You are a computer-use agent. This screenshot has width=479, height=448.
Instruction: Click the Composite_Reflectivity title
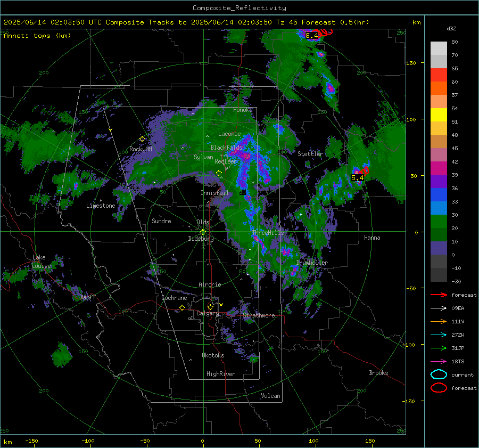pyautogui.click(x=239, y=8)
